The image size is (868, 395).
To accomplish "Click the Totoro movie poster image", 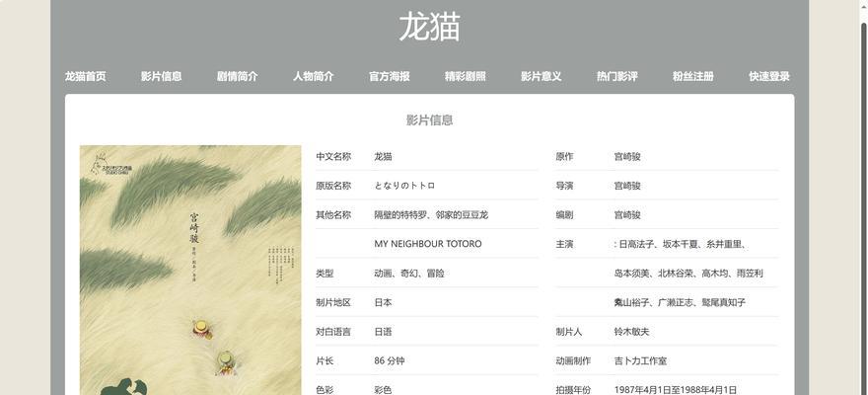I will point(190,271).
